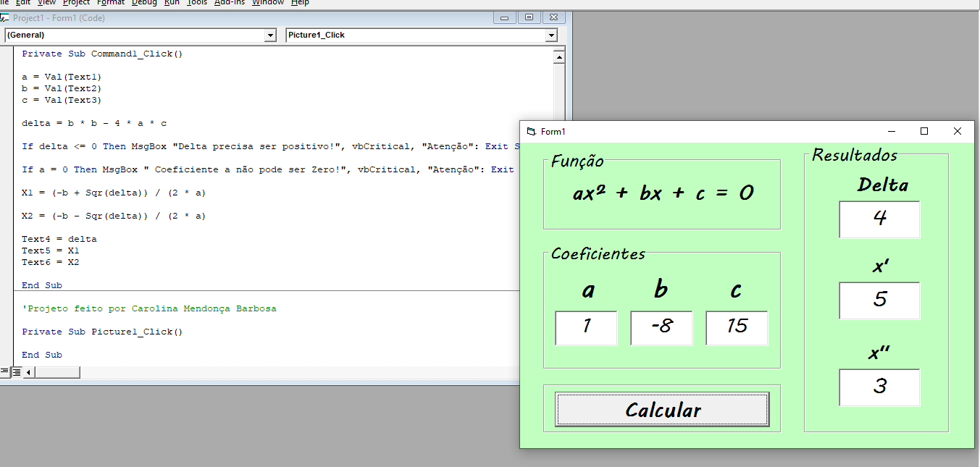980x467 pixels.
Task: Click the Delta result box
Action: coord(879,219)
